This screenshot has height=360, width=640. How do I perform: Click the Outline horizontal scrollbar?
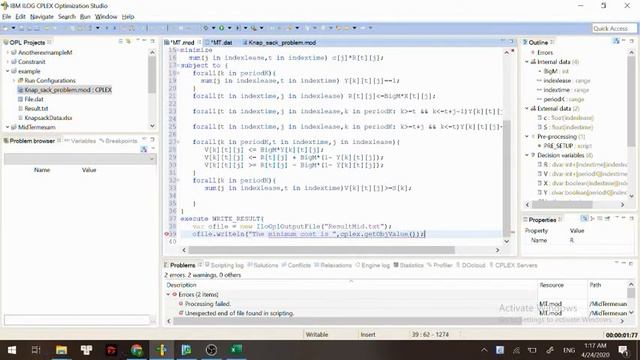coord(562,204)
